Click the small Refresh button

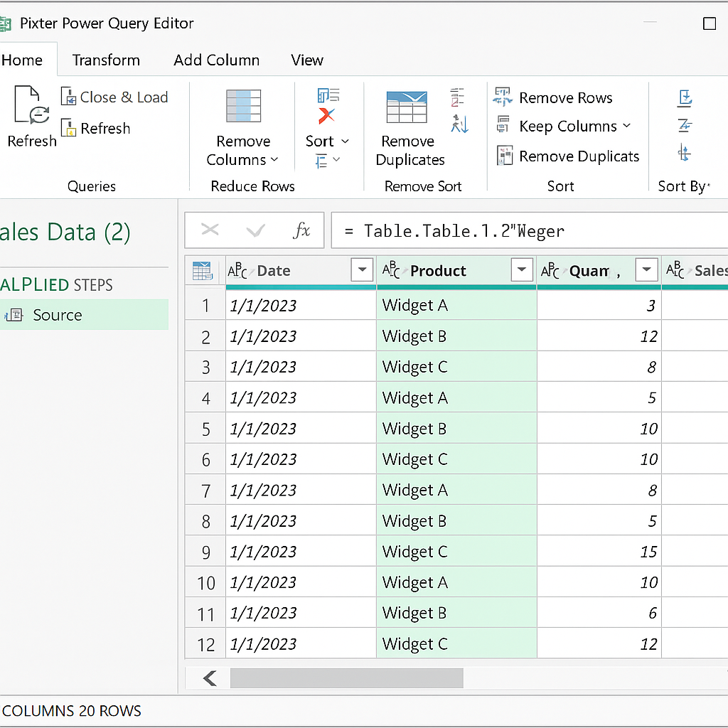[96, 128]
